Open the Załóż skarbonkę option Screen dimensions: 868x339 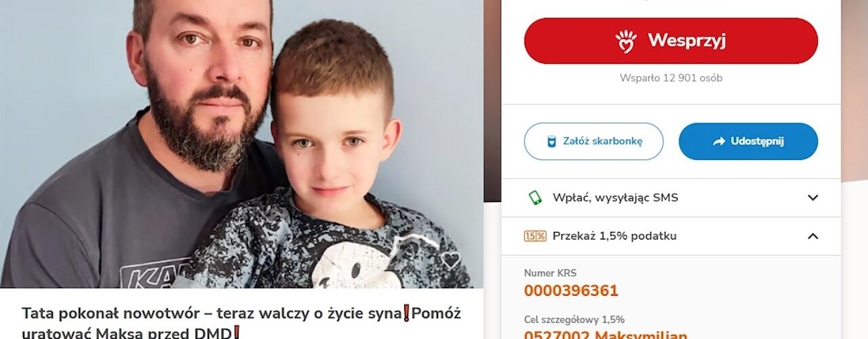coord(593,141)
